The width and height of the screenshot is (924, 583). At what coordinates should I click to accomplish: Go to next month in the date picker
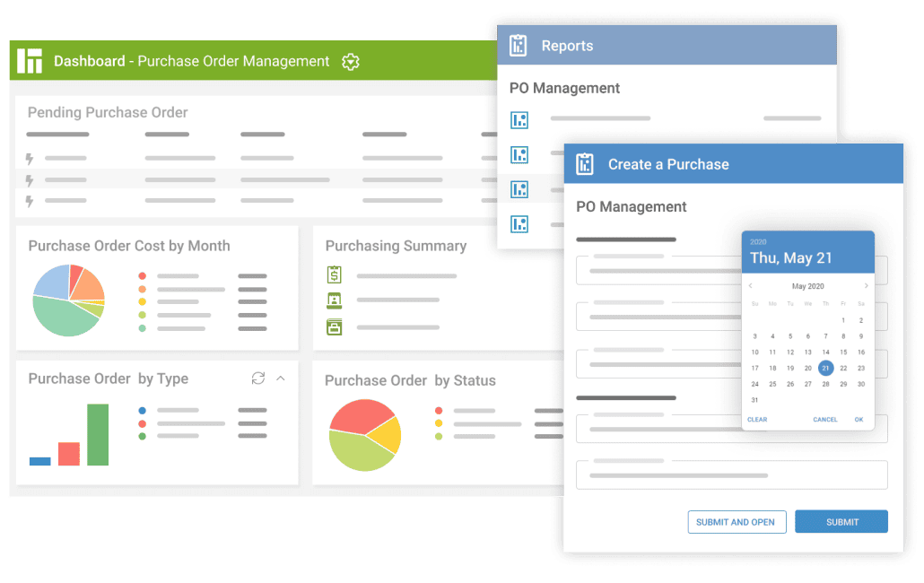coord(867,285)
